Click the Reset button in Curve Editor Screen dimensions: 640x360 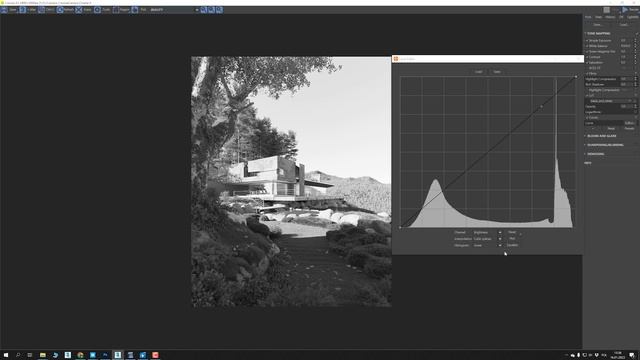click(512, 232)
